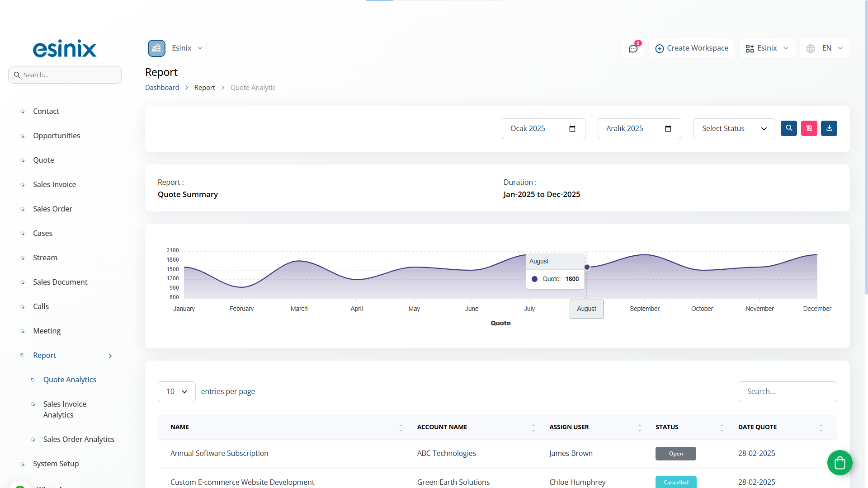Screen dimensions: 868x488
Task: Open the green shopping bag floating button
Action: [x=840, y=463]
